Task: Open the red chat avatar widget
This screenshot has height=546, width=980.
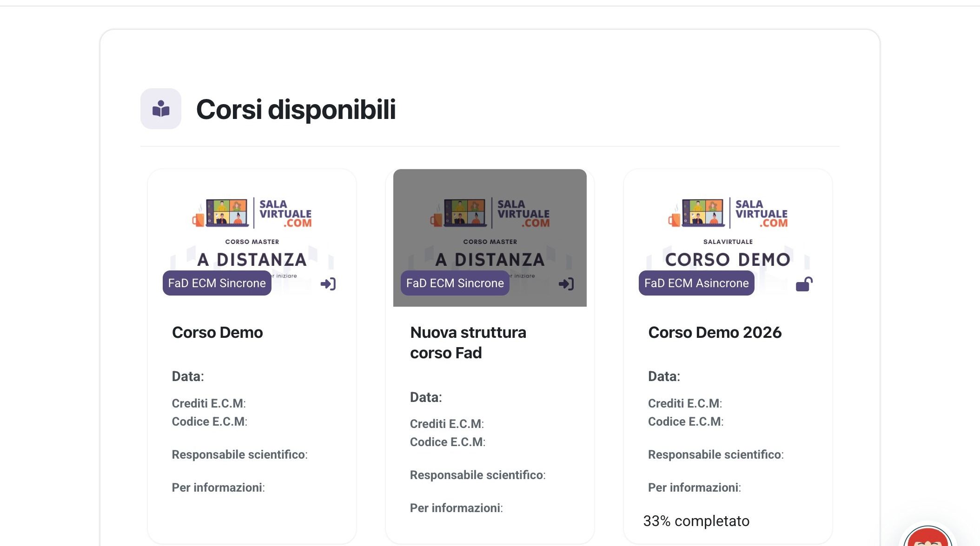Action: [928, 537]
